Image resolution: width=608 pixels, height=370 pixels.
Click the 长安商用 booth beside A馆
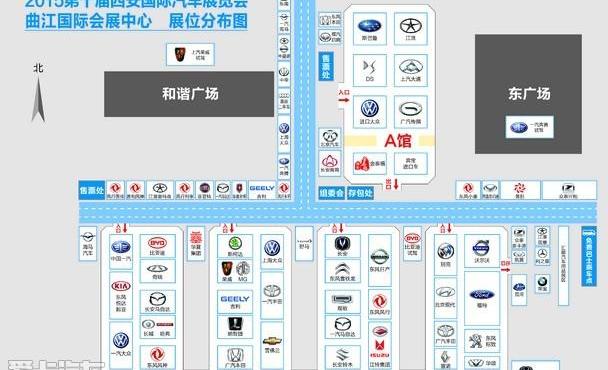click(x=330, y=163)
